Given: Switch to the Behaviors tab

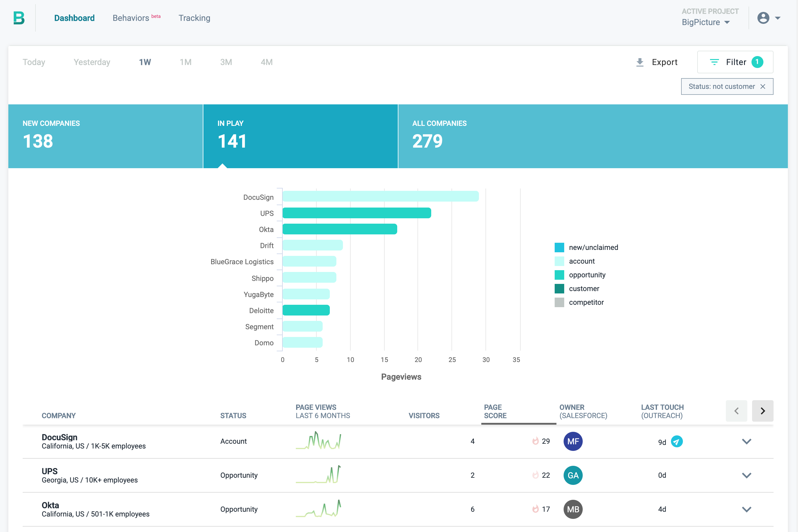Looking at the screenshot, I should (x=132, y=18).
